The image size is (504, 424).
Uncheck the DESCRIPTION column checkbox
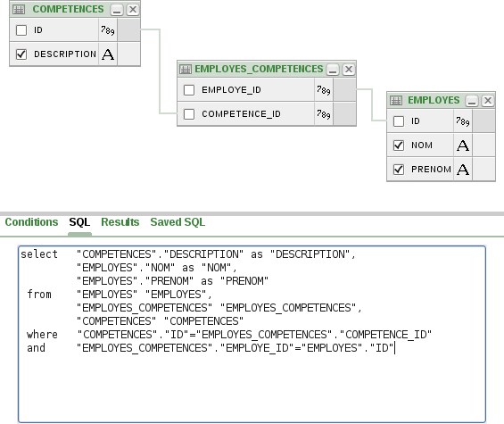coord(21,54)
